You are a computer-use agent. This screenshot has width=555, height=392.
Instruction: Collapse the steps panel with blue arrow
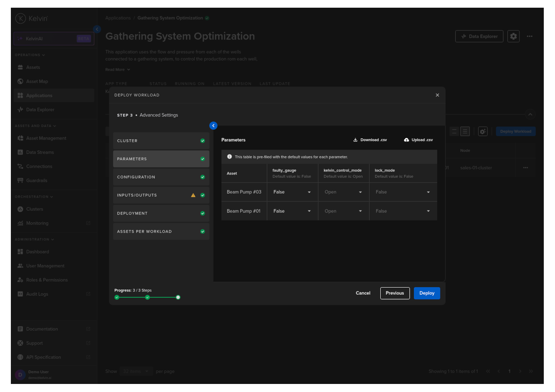coord(213,126)
